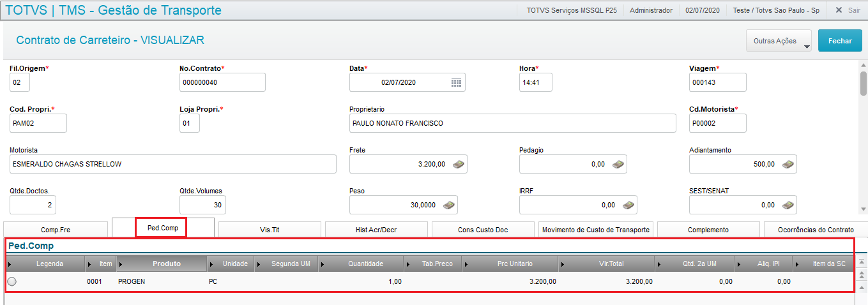Viewport: 868px width, 305px height.
Task: Click the money icon beside IRRF field
Action: (x=628, y=205)
